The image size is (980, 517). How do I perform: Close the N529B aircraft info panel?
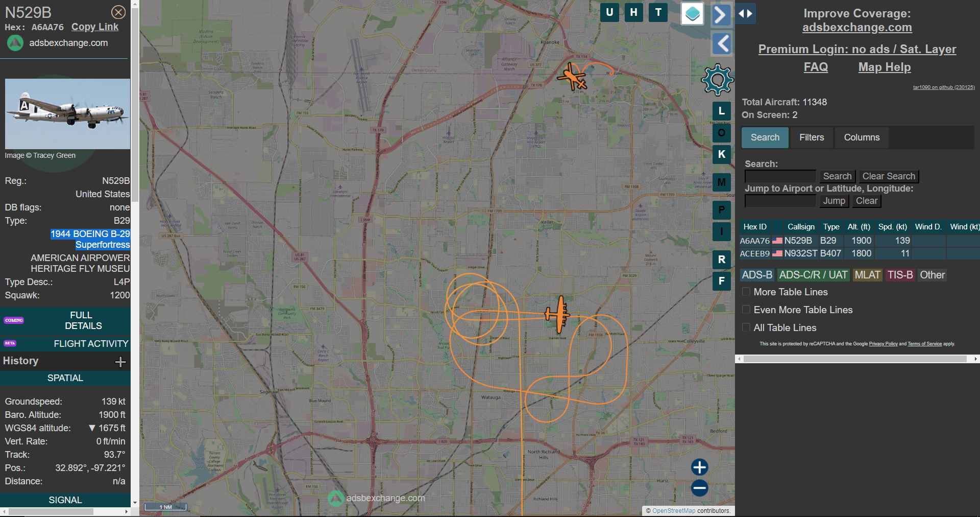118,12
